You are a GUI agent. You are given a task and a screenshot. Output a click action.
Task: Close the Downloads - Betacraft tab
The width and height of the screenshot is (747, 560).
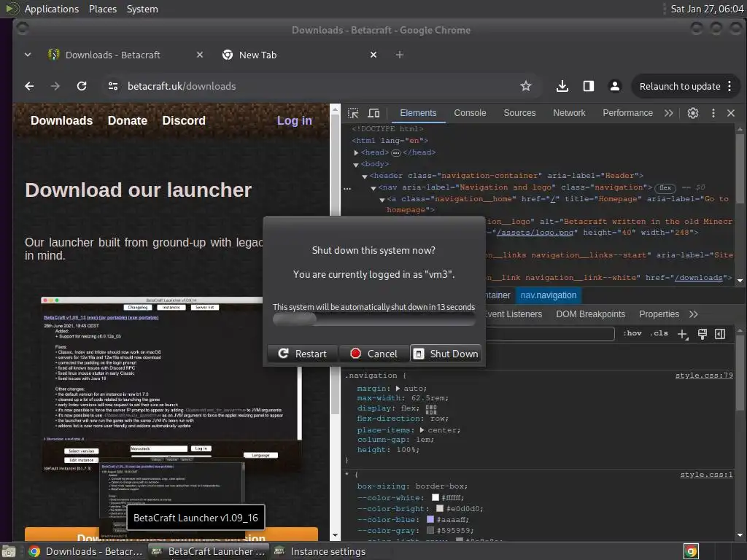(x=200, y=55)
